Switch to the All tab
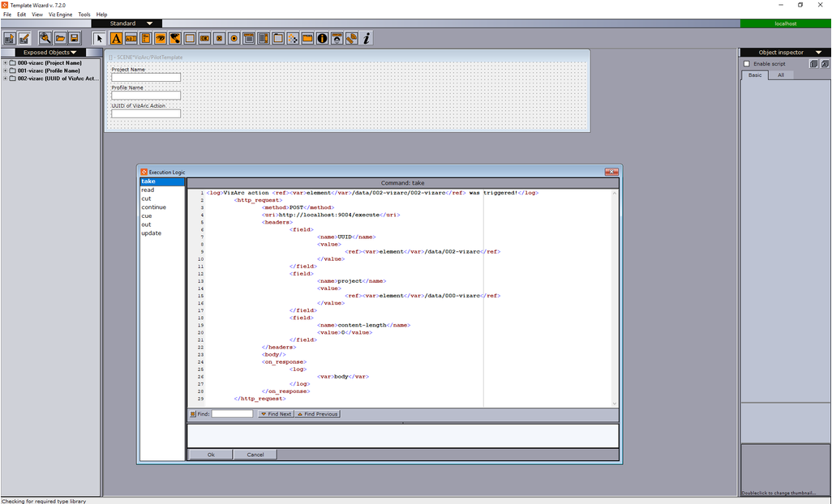The height and width of the screenshot is (504, 832). point(781,75)
